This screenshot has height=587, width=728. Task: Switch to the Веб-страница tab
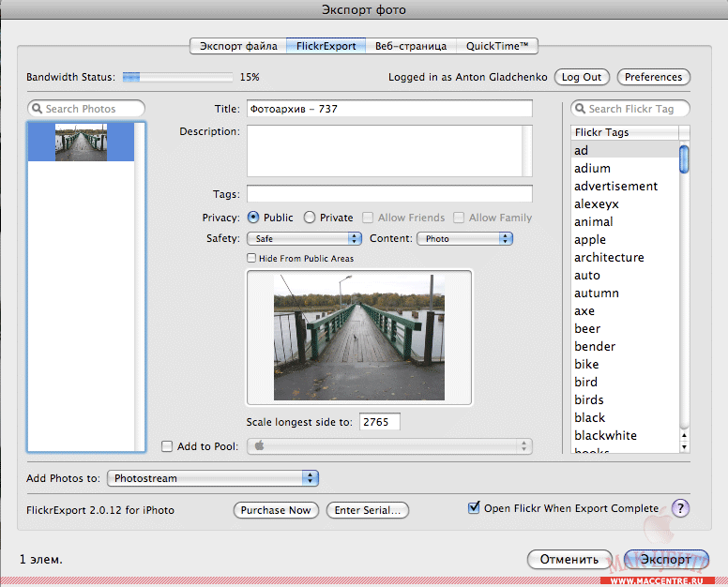411,46
